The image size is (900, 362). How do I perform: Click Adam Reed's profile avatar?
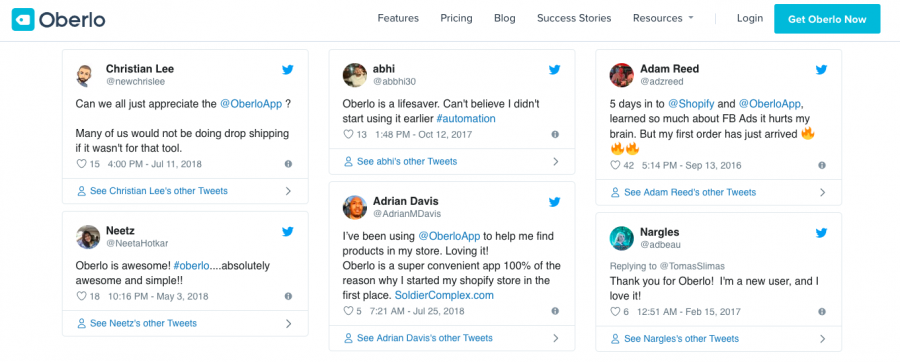[x=621, y=75]
